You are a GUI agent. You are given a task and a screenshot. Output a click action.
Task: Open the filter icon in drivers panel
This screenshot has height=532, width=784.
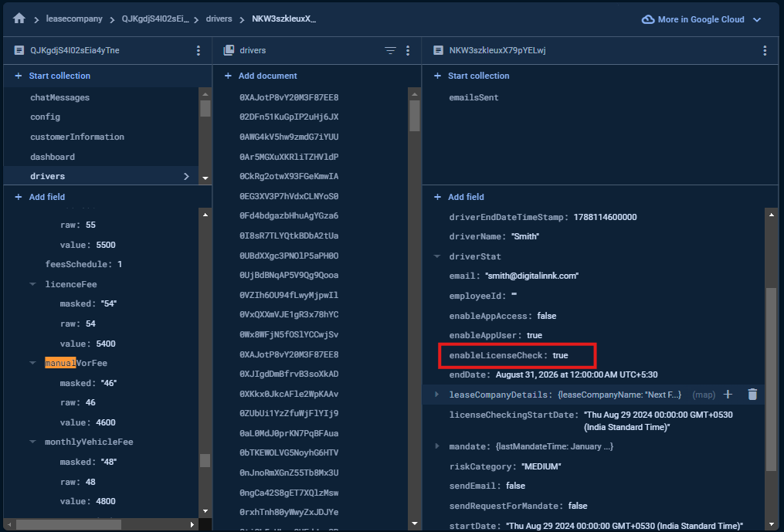tap(390, 50)
